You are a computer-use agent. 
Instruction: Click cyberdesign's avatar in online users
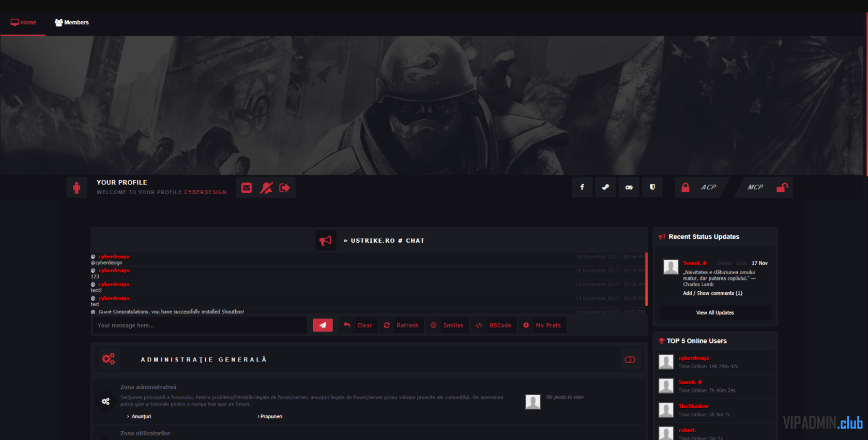click(x=666, y=362)
